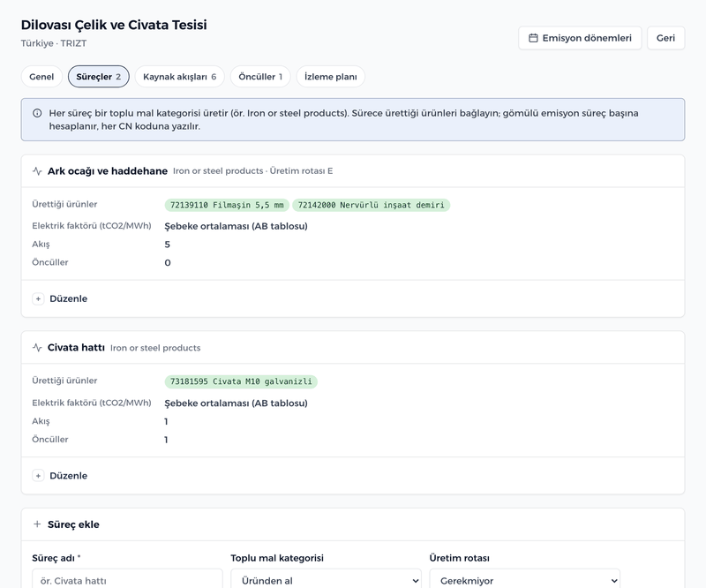
Task: Click the info icon in the blue banner
Action: coord(37,113)
